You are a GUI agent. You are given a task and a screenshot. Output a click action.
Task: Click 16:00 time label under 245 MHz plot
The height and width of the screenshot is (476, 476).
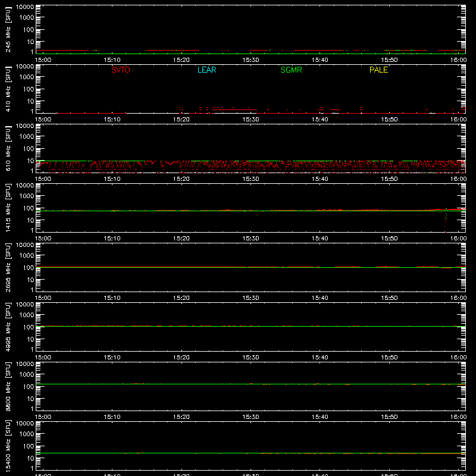(x=458, y=60)
